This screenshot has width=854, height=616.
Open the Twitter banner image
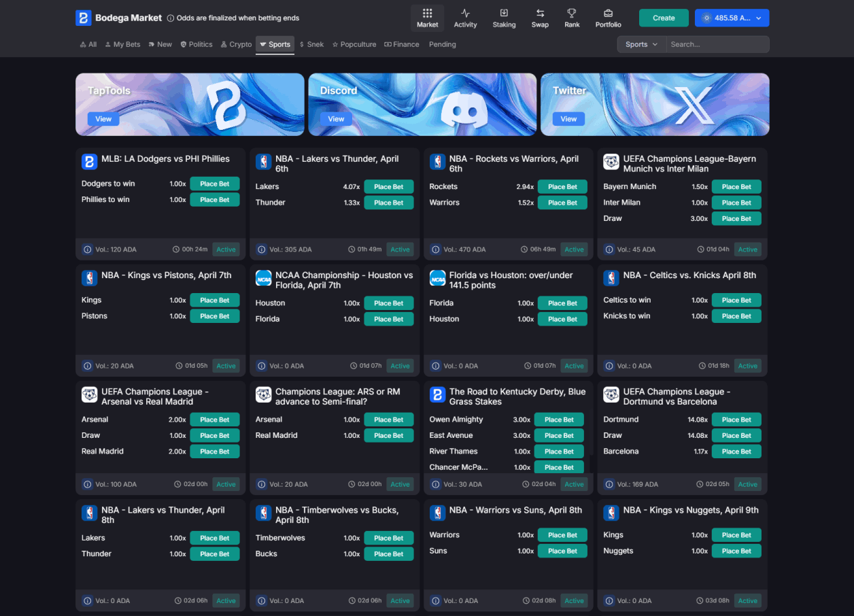(655, 105)
